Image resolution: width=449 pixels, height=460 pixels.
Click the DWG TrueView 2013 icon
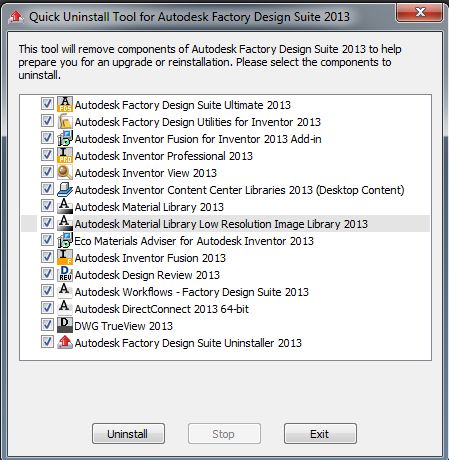point(65,325)
